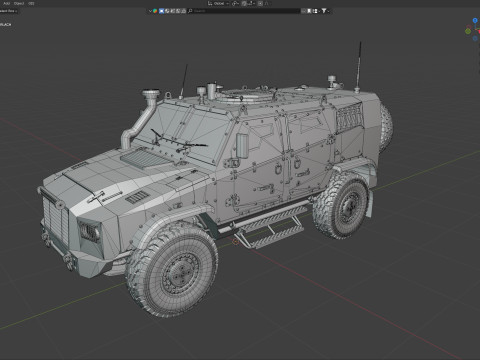Toggle the snap magnet icon
This screenshot has width=480, height=360.
click(x=244, y=3)
